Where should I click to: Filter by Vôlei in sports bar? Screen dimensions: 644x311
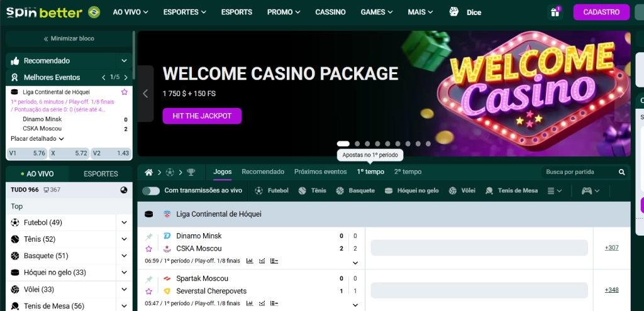pos(462,191)
